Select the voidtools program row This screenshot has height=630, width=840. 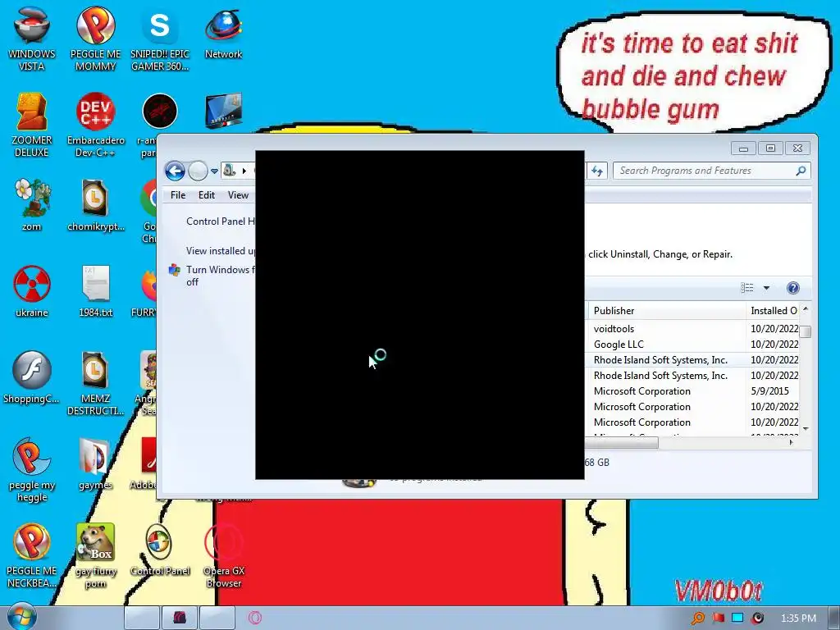(x=692, y=329)
